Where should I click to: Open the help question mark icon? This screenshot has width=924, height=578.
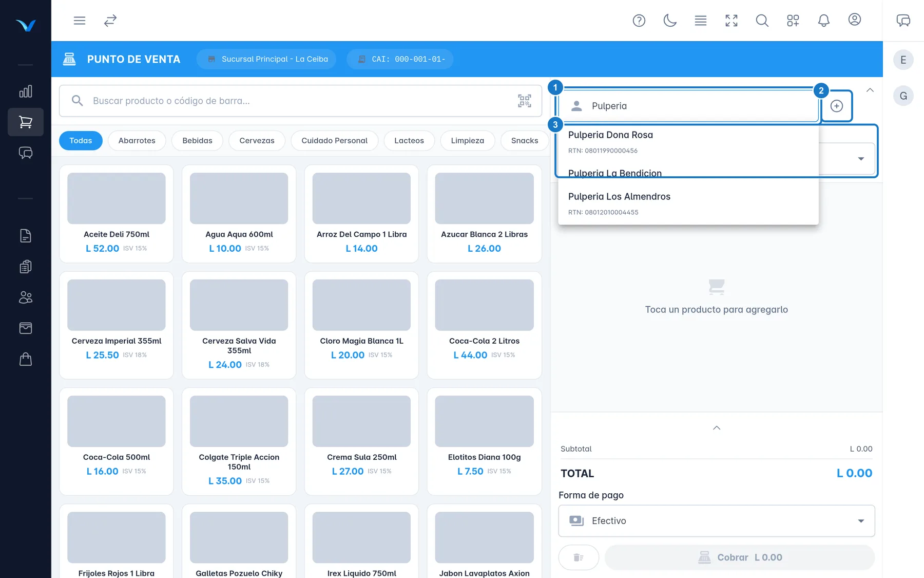(639, 21)
